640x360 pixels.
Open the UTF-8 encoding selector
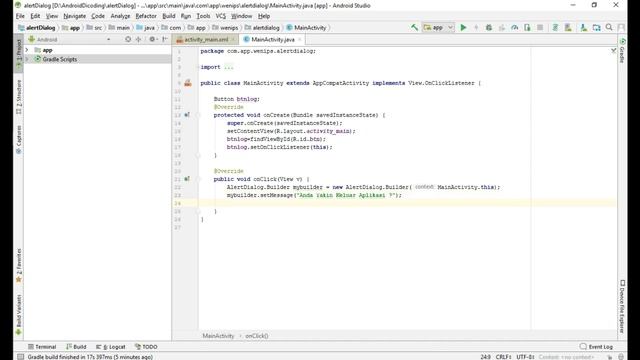525,357
